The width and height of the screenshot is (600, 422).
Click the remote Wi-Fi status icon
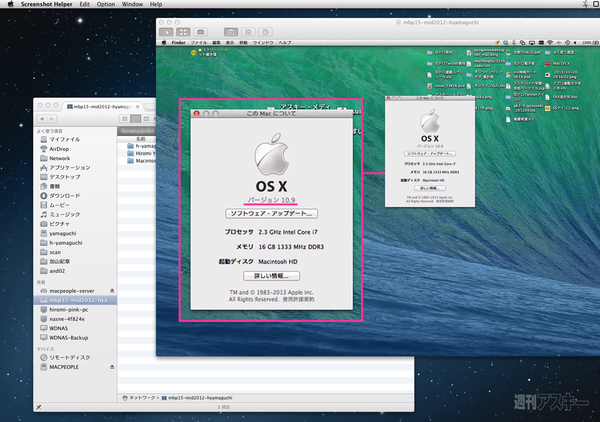pyautogui.click(x=550, y=42)
